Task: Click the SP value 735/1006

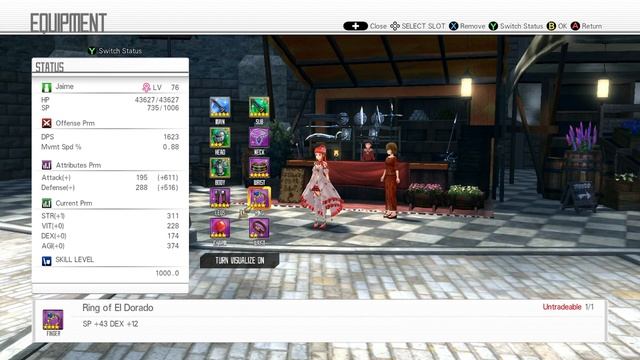Action: [163, 108]
